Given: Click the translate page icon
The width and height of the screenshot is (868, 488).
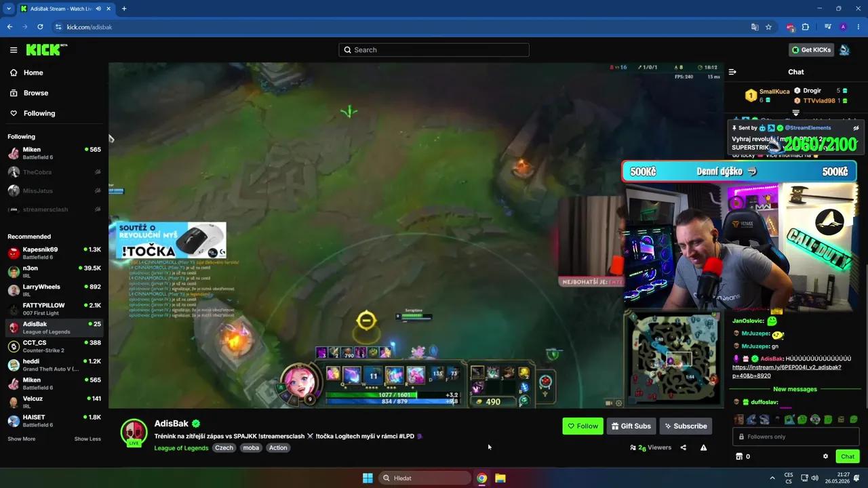Looking at the screenshot, I should [x=755, y=27].
